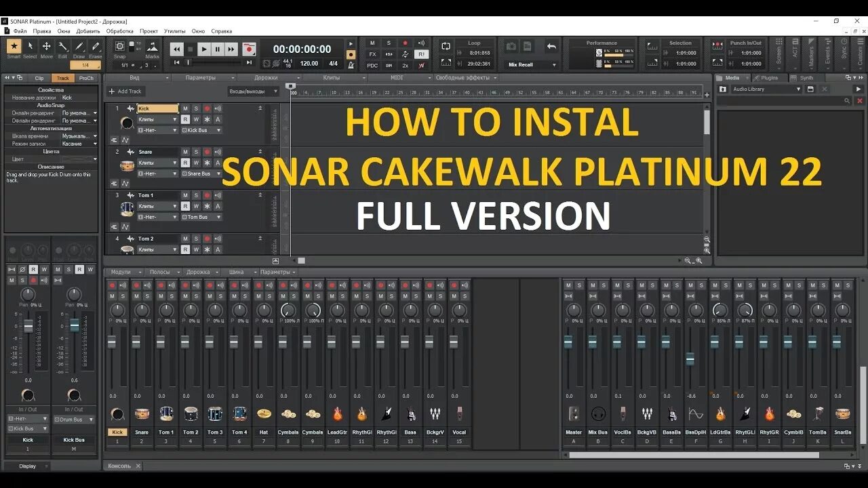Viewport: 868px width, 488px height.
Task: Toggle the Loop on/off icon
Action: (x=446, y=46)
